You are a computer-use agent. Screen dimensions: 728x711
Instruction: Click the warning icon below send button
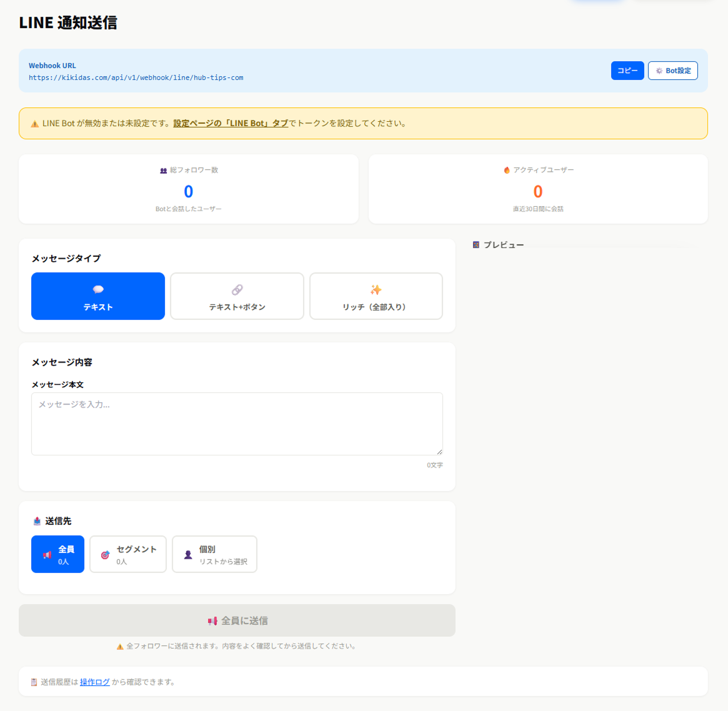click(x=120, y=647)
